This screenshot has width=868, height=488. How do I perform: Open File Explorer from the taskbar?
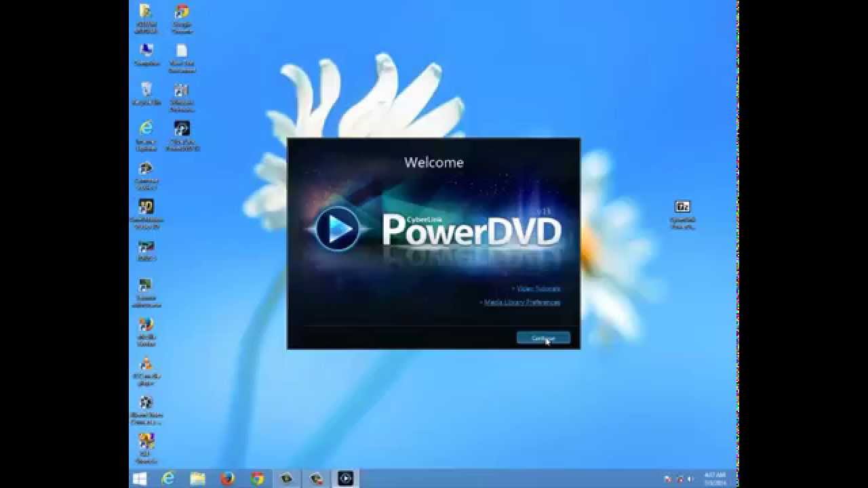click(197, 479)
